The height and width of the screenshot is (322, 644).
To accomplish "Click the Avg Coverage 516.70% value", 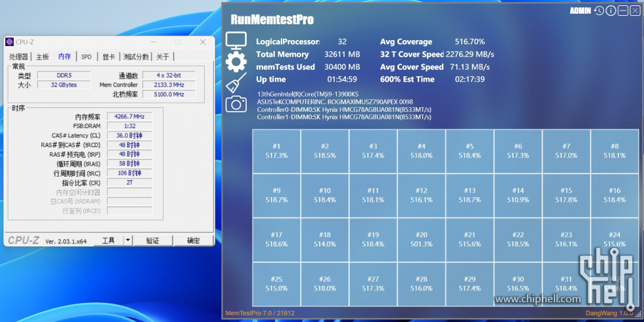I will pos(470,41).
